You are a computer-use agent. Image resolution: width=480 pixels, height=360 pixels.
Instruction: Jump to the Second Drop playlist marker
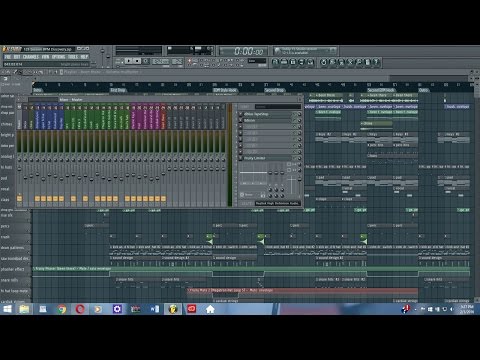pos(274,90)
